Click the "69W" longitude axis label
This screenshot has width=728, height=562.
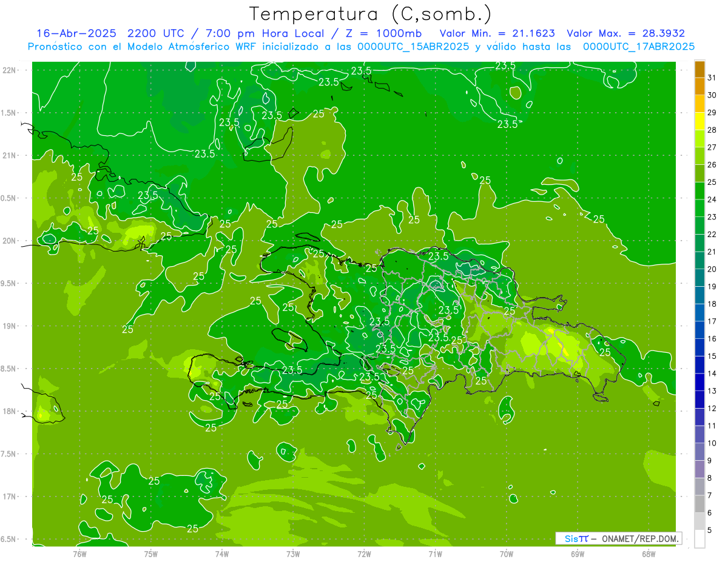click(578, 554)
